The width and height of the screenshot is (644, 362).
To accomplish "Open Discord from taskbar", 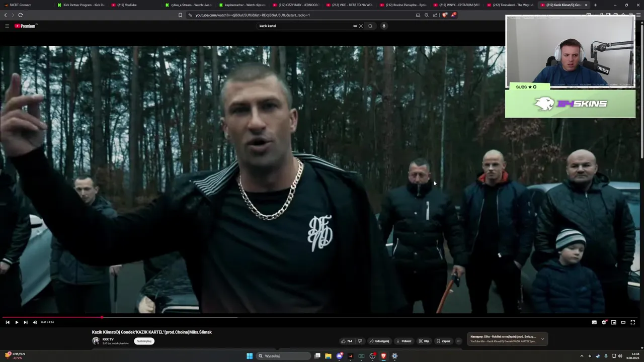I will tap(339, 356).
